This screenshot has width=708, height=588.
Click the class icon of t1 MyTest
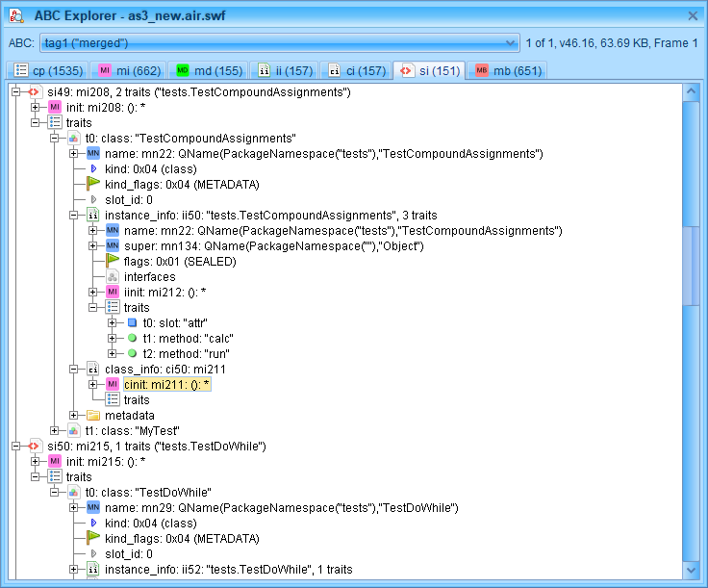pyautogui.click(x=74, y=431)
